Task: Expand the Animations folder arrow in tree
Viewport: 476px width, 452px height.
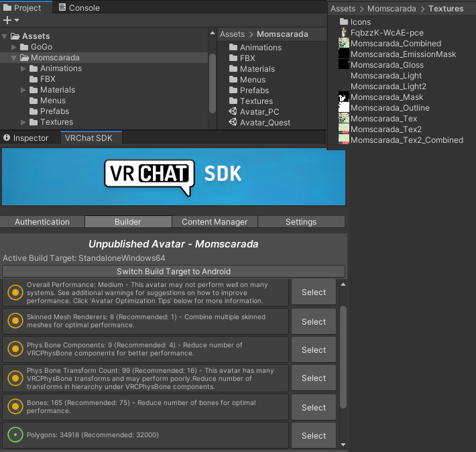Action: (x=23, y=68)
